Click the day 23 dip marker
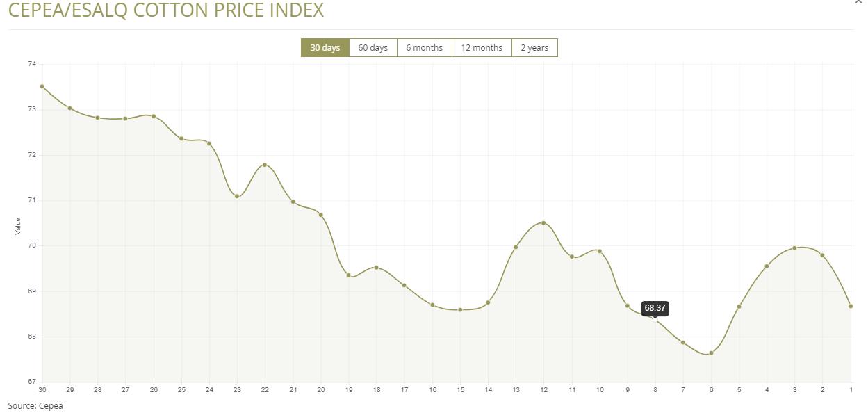 [237, 197]
